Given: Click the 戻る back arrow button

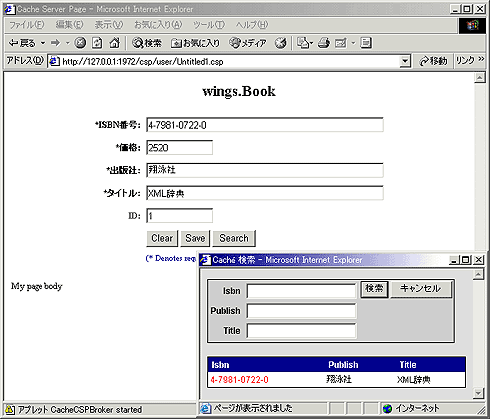Looking at the screenshot, I should (22, 43).
